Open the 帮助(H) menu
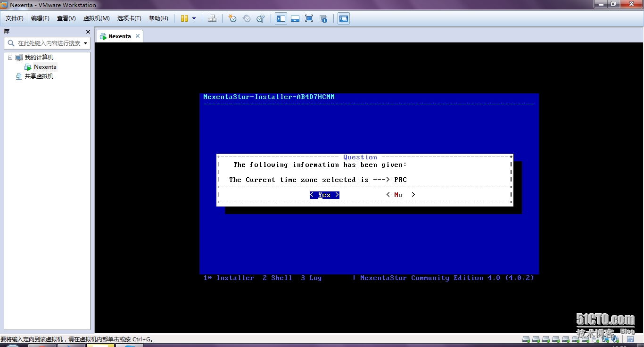 (x=158, y=18)
